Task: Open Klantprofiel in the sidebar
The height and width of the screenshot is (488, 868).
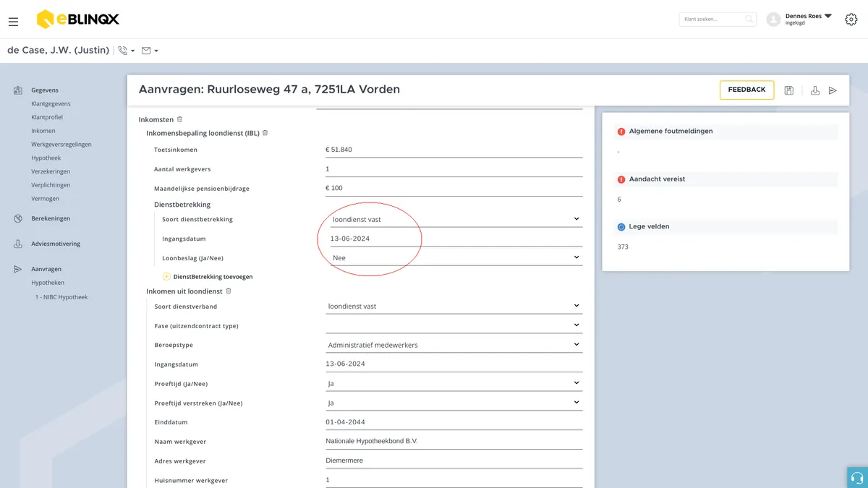Action: point(48,117)
